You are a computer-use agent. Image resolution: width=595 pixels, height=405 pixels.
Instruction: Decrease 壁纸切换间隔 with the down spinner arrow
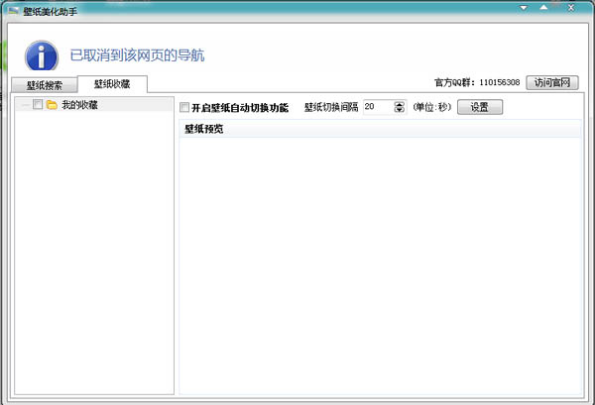399,110
